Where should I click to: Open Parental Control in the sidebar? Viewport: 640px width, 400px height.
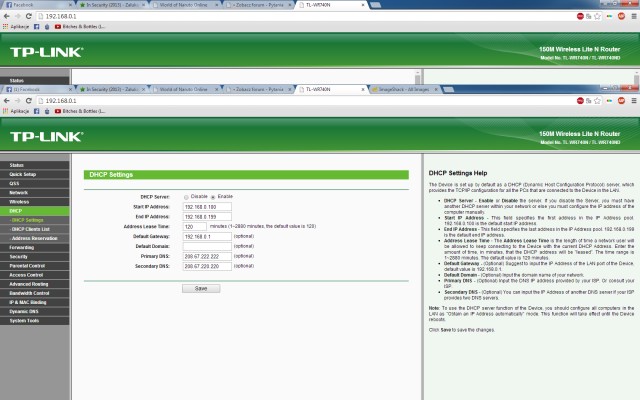coord(35,266)
